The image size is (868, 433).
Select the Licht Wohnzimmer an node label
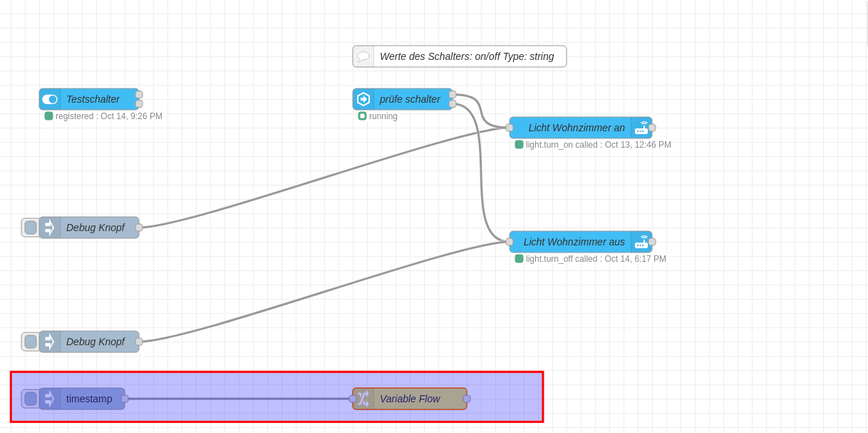click(x=576, y=128)
